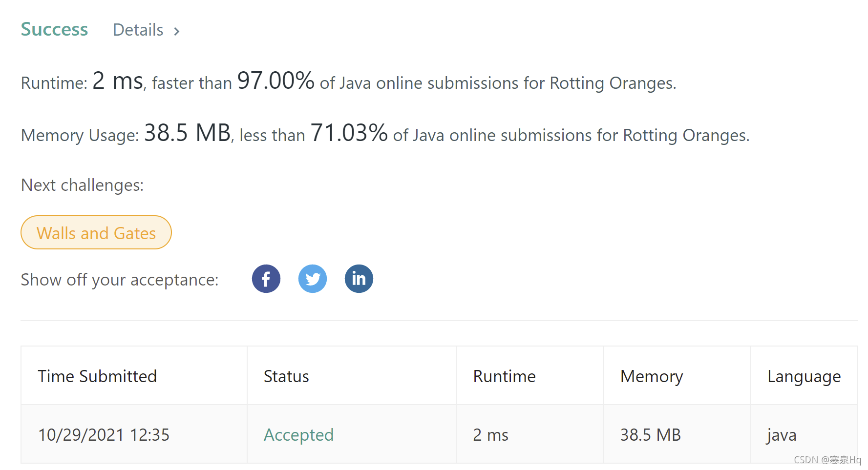Open the Details link

pyautogui.click(x=138, y=30)
